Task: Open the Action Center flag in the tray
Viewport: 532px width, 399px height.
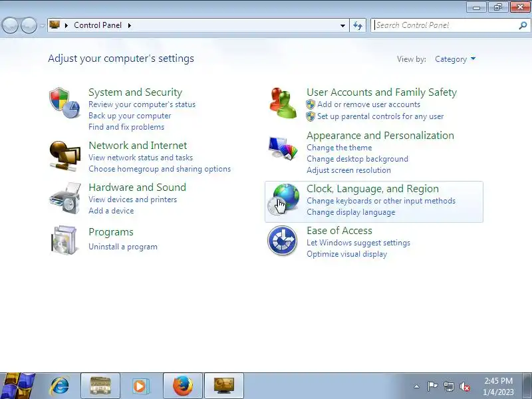Action: tap(432, 386)
